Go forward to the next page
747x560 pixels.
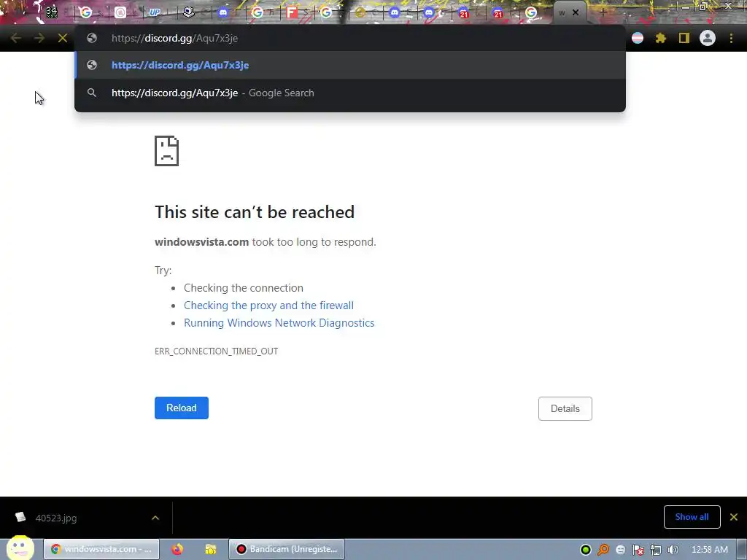[x=39, y=38]
